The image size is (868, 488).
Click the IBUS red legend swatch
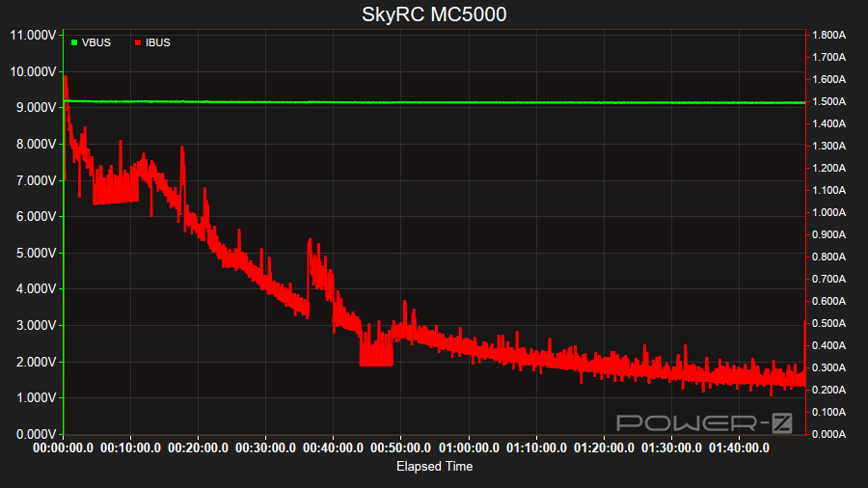[138, 42]
